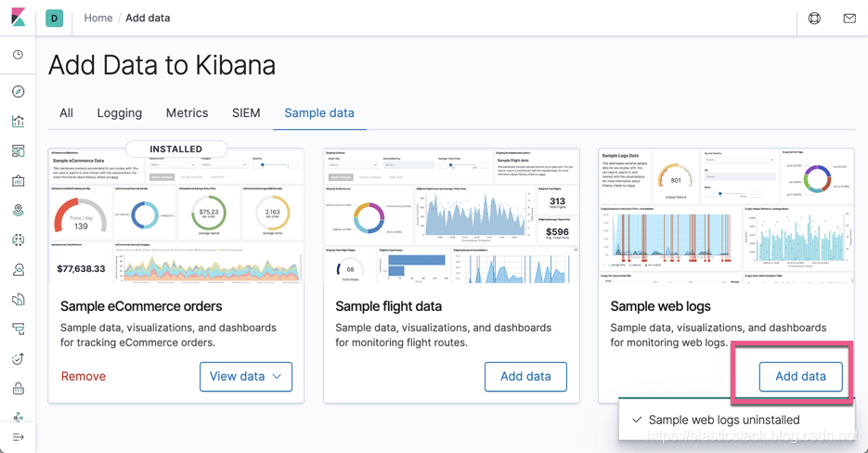The height and width of the screenshot is (453, 868).
Task: Click the web logs dashboard preview thumbnail
Action: pos(726,216)
